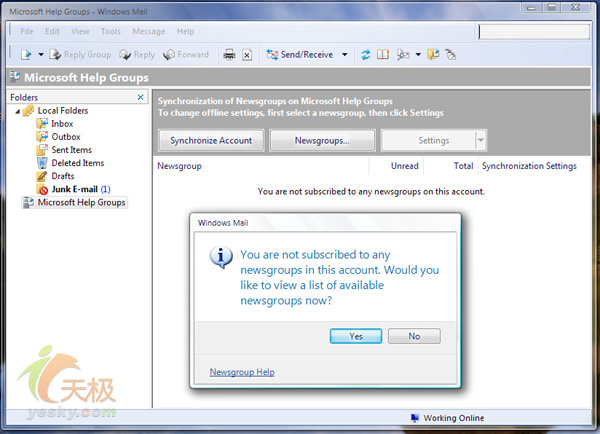Click the newsgroup icon beside the Microsoft Help Groups header
Image resolution: width=600 pixels, height=434 pixels.
(x=15, y=77)
